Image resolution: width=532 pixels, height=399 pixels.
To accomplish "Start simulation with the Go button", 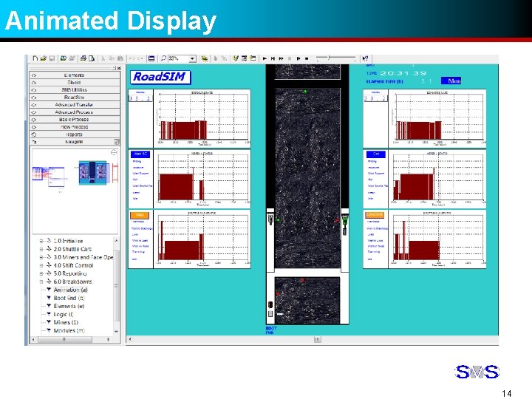I will pyautogui.click(x=265, y=58).
